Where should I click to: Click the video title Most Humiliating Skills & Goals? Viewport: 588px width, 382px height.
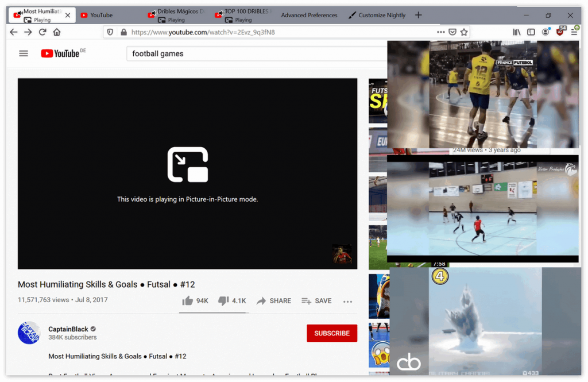pyautogui.click(x=106, y=284)
